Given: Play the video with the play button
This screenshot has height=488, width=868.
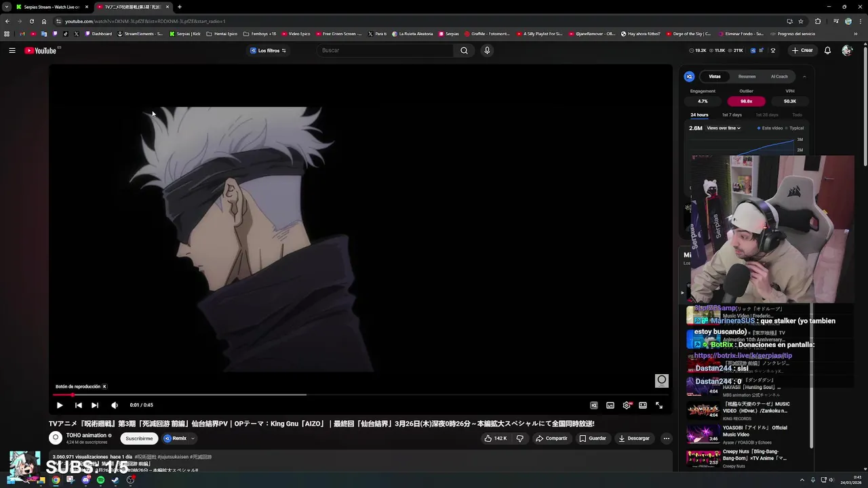Looking at the screenshot, I should [x=60, y=405].
